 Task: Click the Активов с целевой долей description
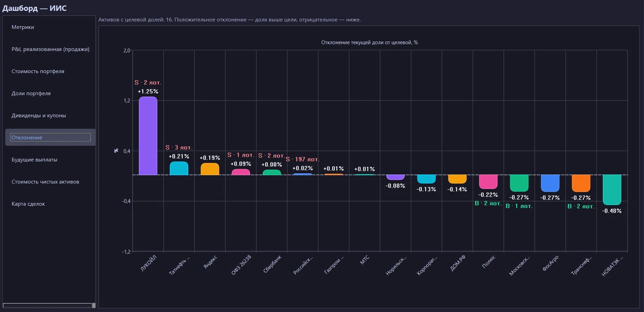coord(229,20)
